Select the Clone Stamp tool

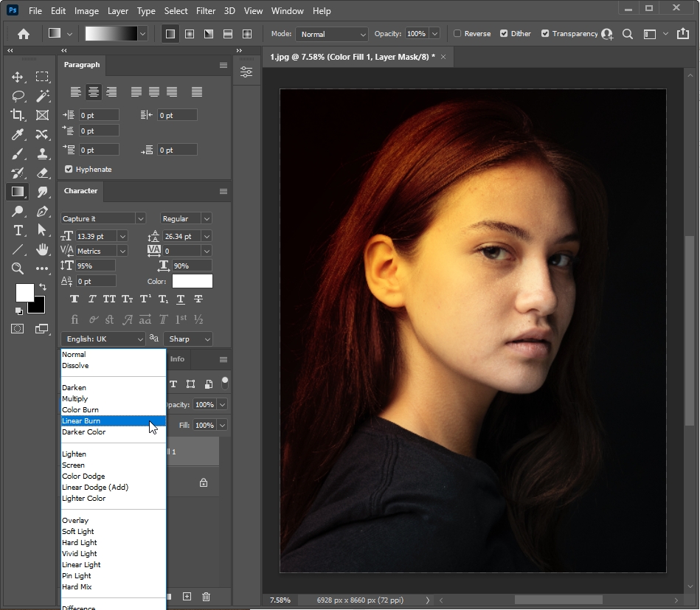click(x=43, y=153)
